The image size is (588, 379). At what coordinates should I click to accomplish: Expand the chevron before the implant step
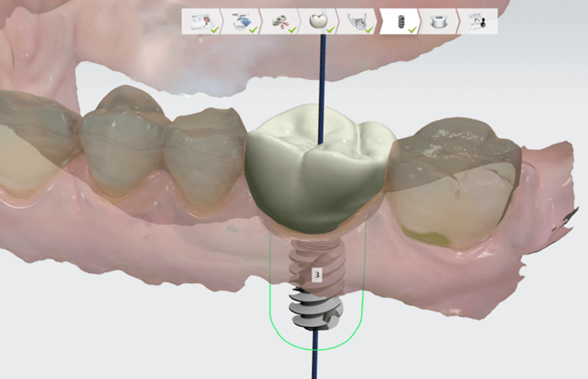[379, 20]
